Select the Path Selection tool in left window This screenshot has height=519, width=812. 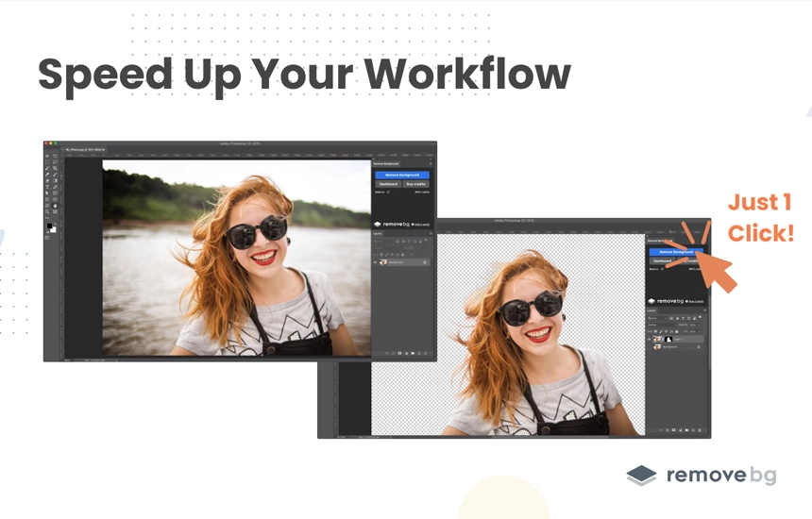pos(47,193)
